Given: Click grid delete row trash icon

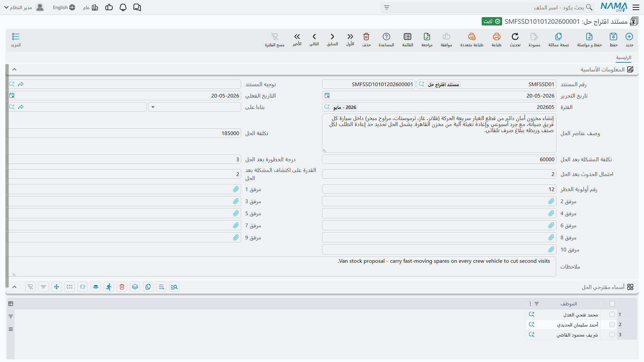Looking at the screenshot, I should (122, 287).
